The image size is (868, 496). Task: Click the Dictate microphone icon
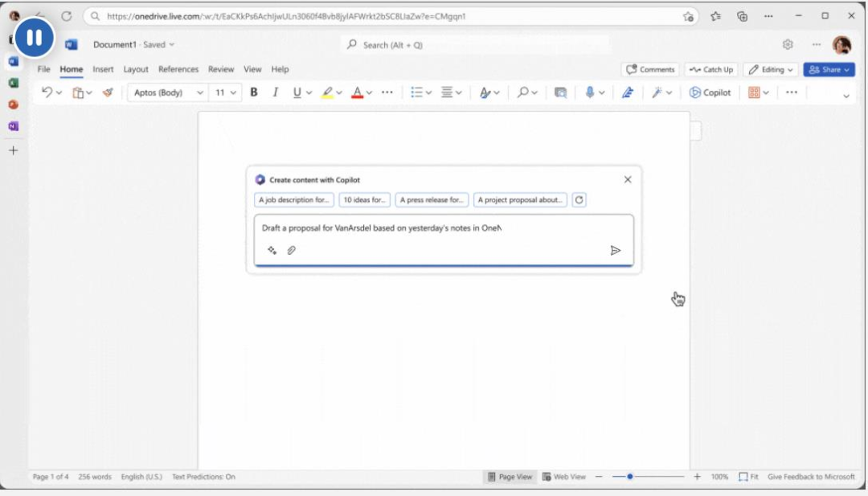(590, 92)
